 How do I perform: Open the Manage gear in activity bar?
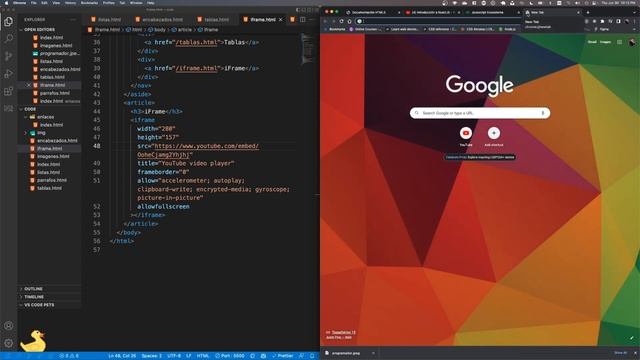pos(8,343)
